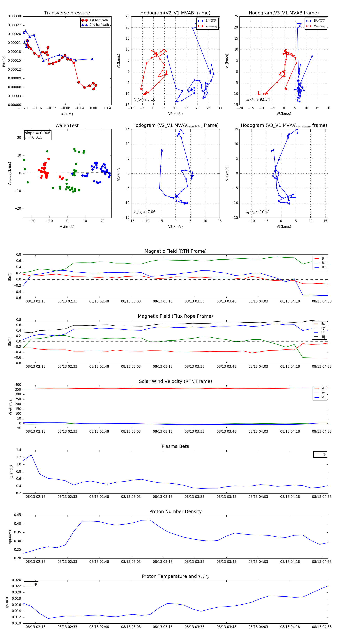This screenshot has height=644, width=351.
Task: Click the 'Br' legend entry
Action: coord(320,259)
